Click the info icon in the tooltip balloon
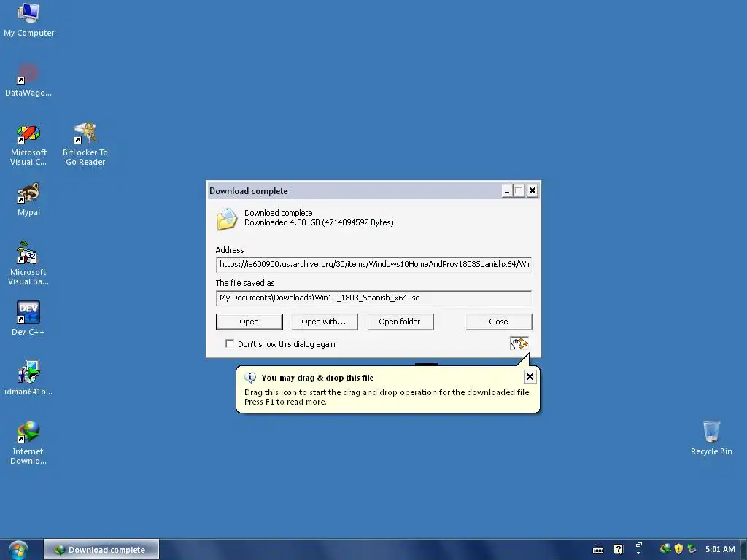The image size is (747, 560). click(x=250, y=378)
